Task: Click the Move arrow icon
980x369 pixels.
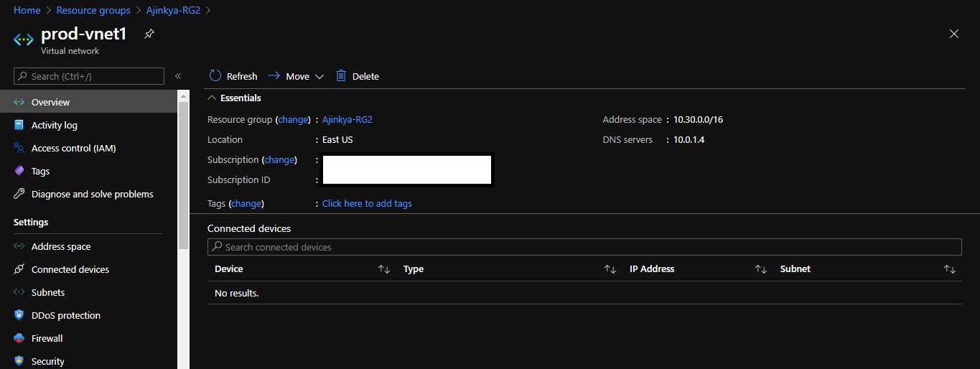Action: click(x=274, y=75)
